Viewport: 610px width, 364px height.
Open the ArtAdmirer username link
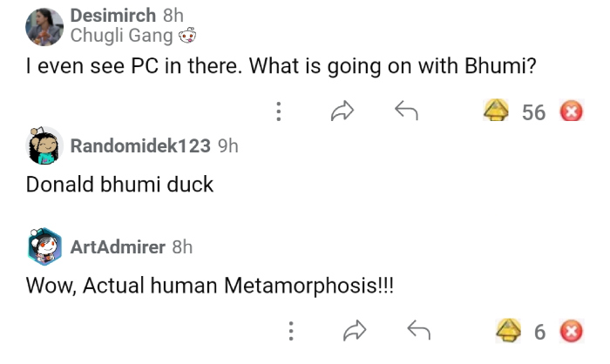point(118,247)
